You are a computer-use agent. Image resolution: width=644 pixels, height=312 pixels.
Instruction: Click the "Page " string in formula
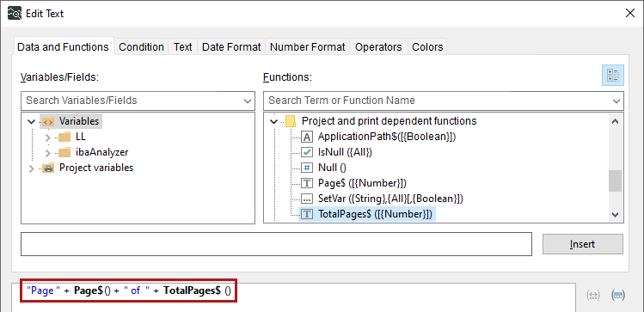click(44, 291)
